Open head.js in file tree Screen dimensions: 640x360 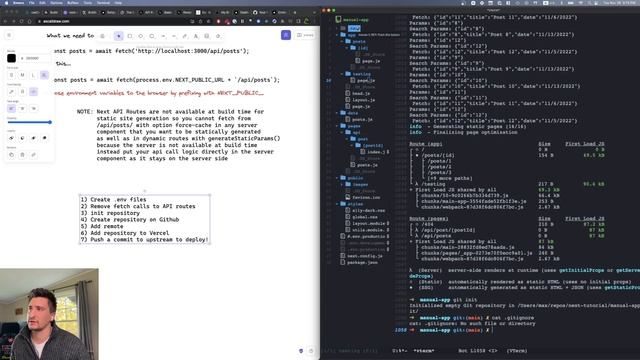tap(358, 93)
